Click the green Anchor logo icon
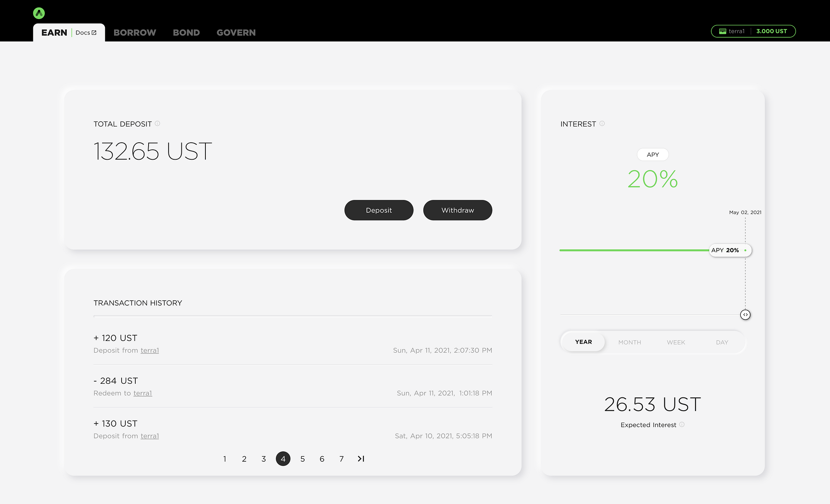This screenshot has width=830, height=504. (x=39, y=13)
